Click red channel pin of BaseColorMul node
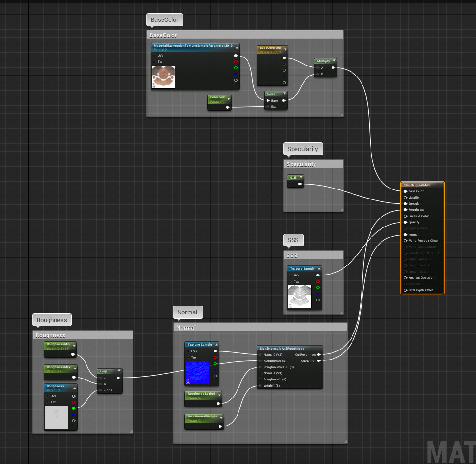The width and height of the screenshot is (476, 464). tap(284, 64)
